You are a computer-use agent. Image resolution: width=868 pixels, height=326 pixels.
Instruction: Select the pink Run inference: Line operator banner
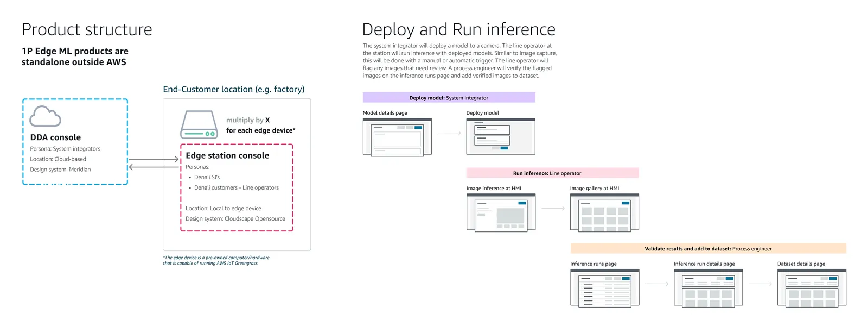[552, 173]
